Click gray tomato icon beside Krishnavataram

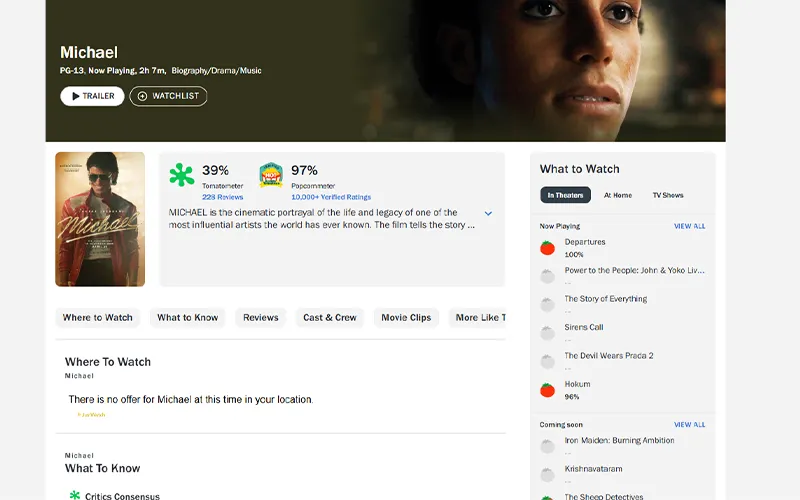click(x=547, y=475)
